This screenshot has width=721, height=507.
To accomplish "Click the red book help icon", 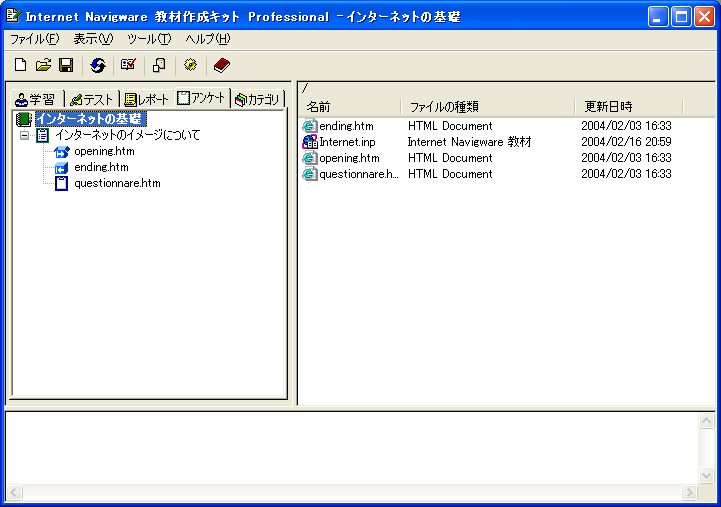I will point(222,65).
